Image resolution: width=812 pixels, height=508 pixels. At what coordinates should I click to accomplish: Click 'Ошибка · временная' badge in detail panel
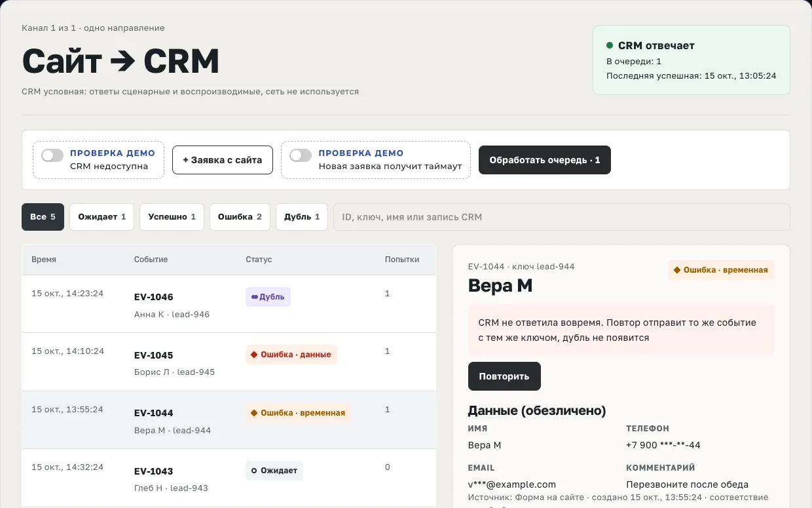(721, 270)
